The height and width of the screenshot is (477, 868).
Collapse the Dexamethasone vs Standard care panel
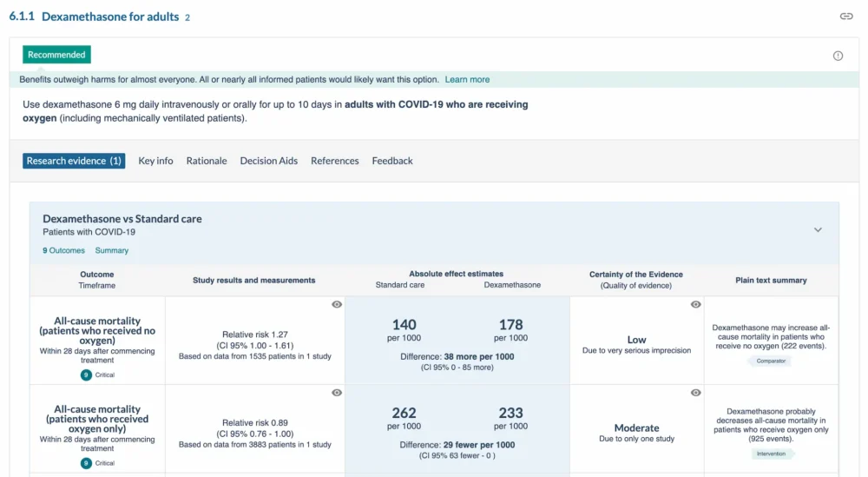[x=818, y=230]
